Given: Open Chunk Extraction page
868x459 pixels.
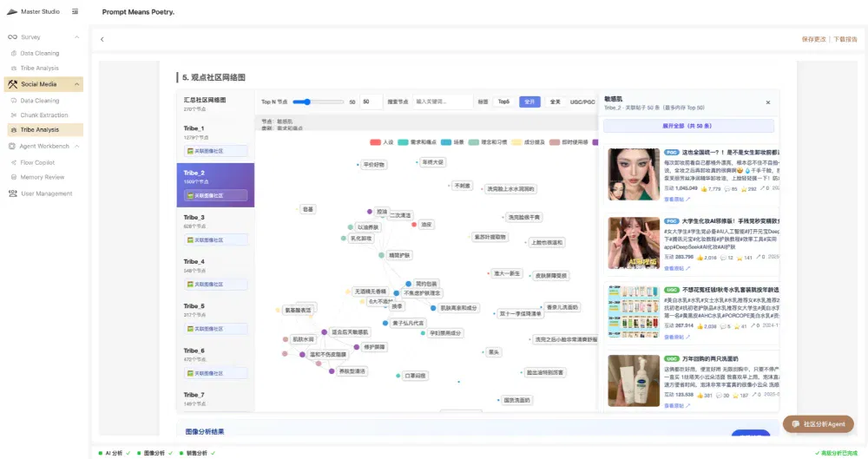Looking at the screenshot, I should pos(43,115).
